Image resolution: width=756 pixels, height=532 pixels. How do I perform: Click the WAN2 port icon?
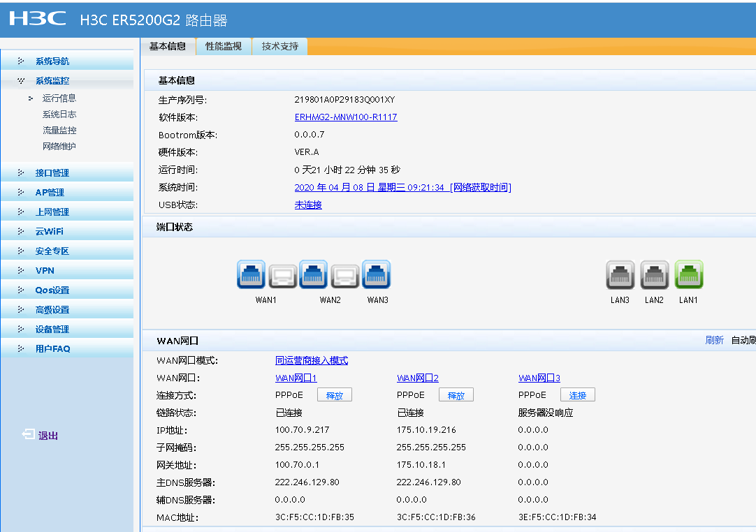pos(314,275)
